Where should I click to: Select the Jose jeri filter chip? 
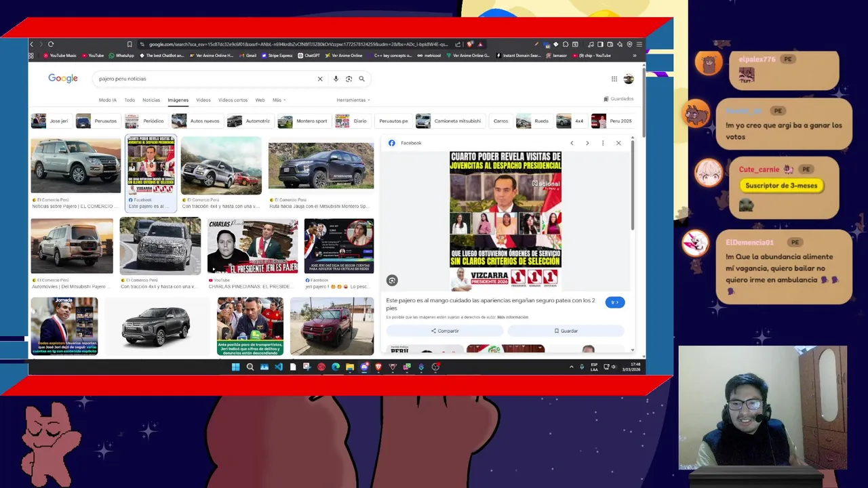50,121
